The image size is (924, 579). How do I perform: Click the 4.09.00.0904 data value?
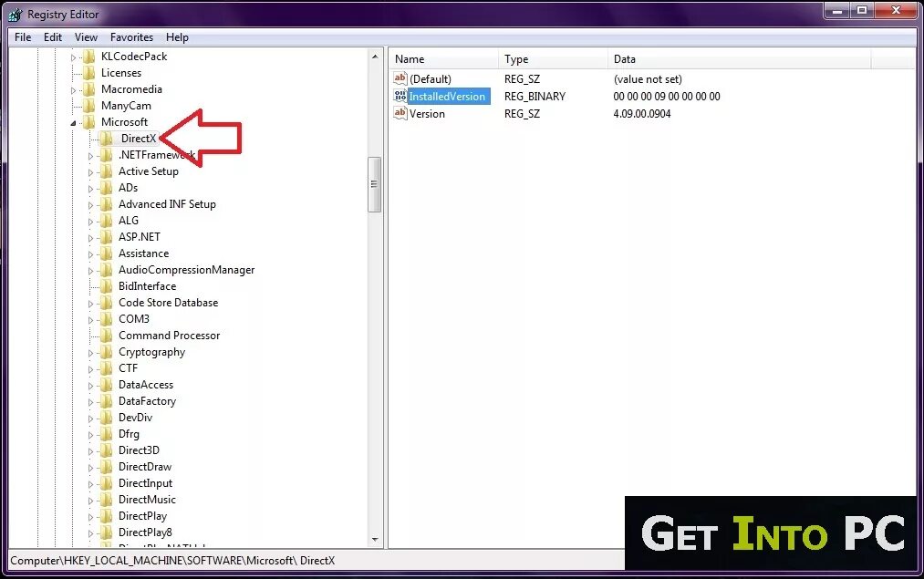(x=642, y=114)
